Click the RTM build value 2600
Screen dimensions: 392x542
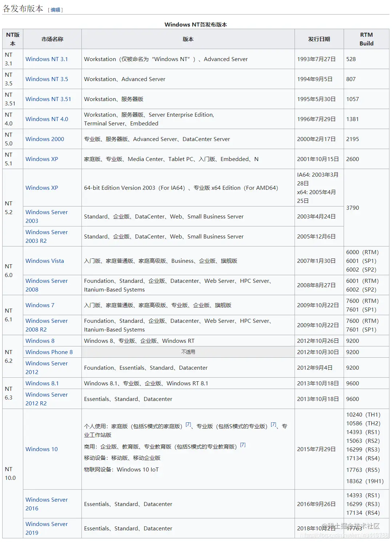352,159
